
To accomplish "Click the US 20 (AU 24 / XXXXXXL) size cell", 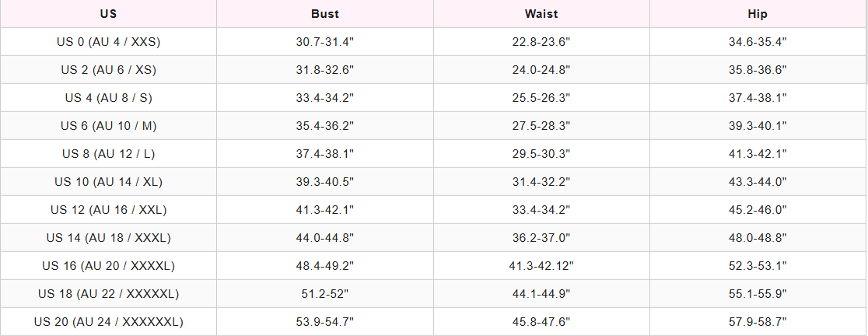I will 108,322.
